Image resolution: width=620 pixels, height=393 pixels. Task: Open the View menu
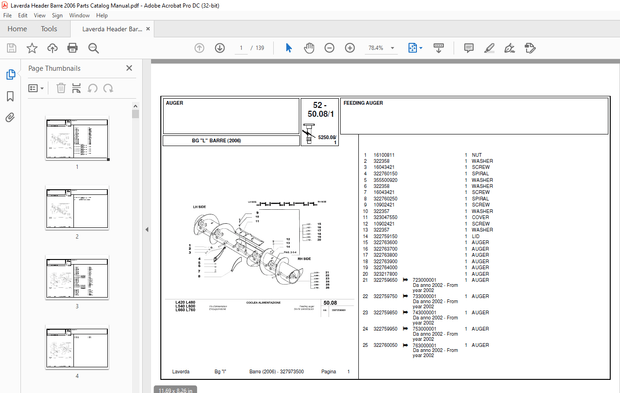(40, 15)
